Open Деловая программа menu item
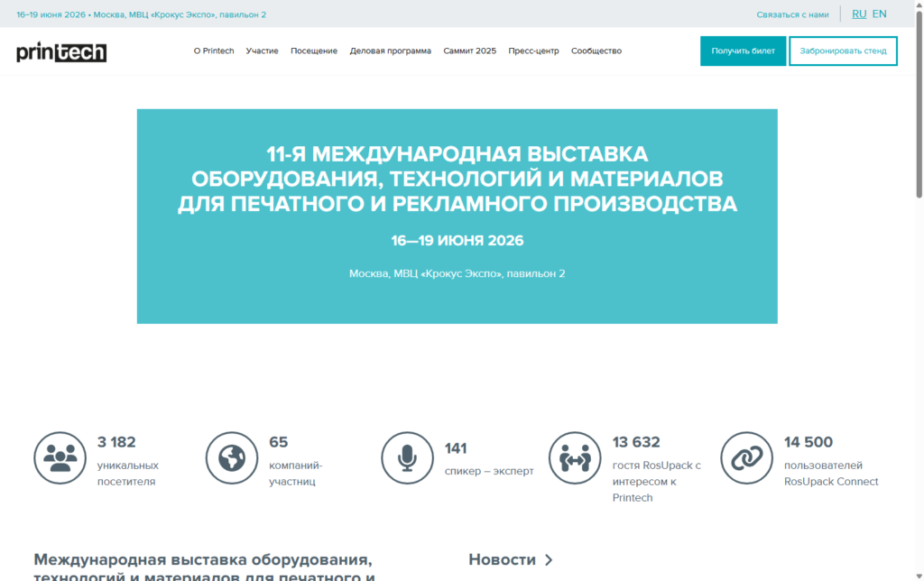Screen dimensions: 924x581 391,51
